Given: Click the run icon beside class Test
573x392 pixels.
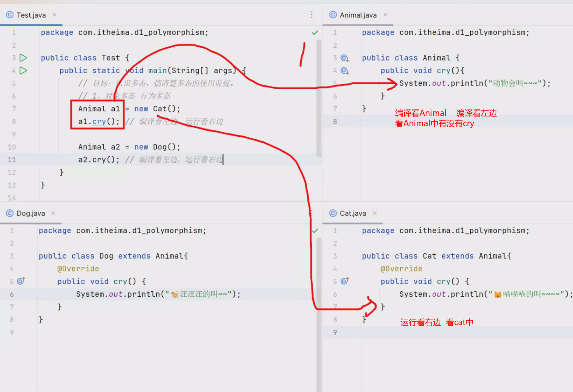Looking at the screenshot, I should click(23, 58).
